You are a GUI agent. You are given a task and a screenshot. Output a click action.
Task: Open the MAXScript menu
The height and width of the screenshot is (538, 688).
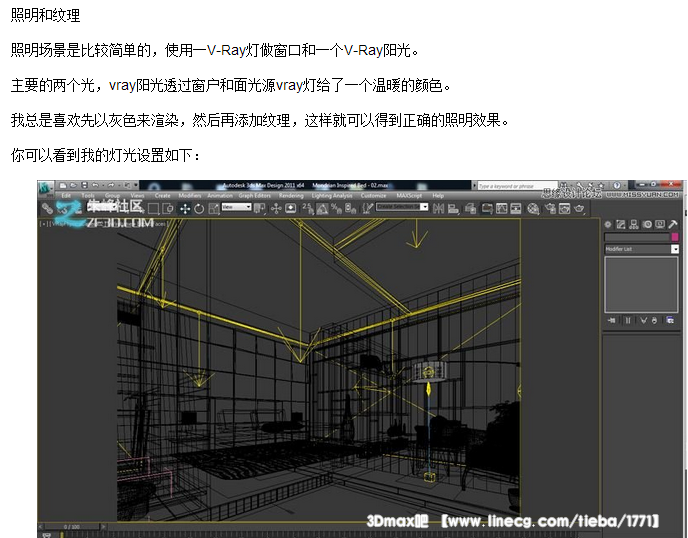pyautogui.click(x=409, y=196)
